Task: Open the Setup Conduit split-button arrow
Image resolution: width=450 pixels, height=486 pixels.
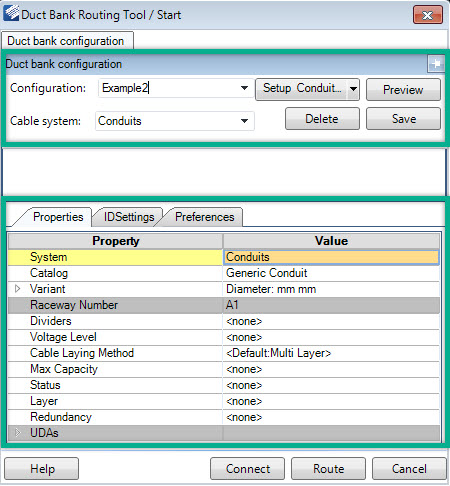Action: pyautogui.click(x=353, y=89)
